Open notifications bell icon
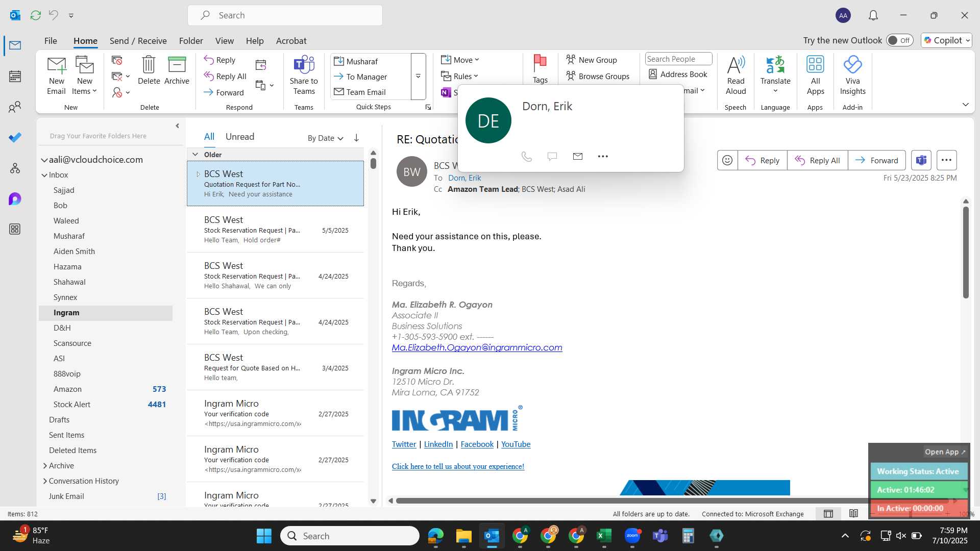Image resolution: width=980 pixels, height=551 pixels. 873,15
